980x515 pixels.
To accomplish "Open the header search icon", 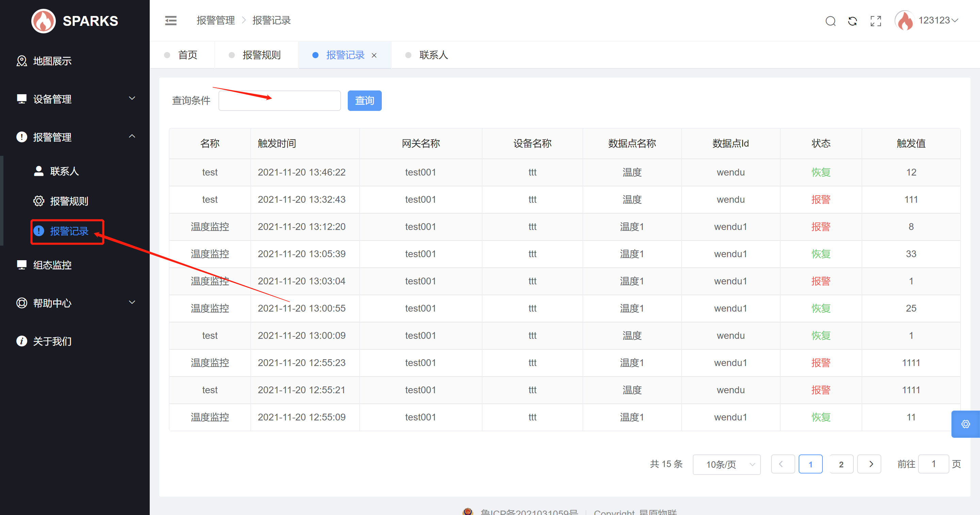I will [x=831, y=21].
